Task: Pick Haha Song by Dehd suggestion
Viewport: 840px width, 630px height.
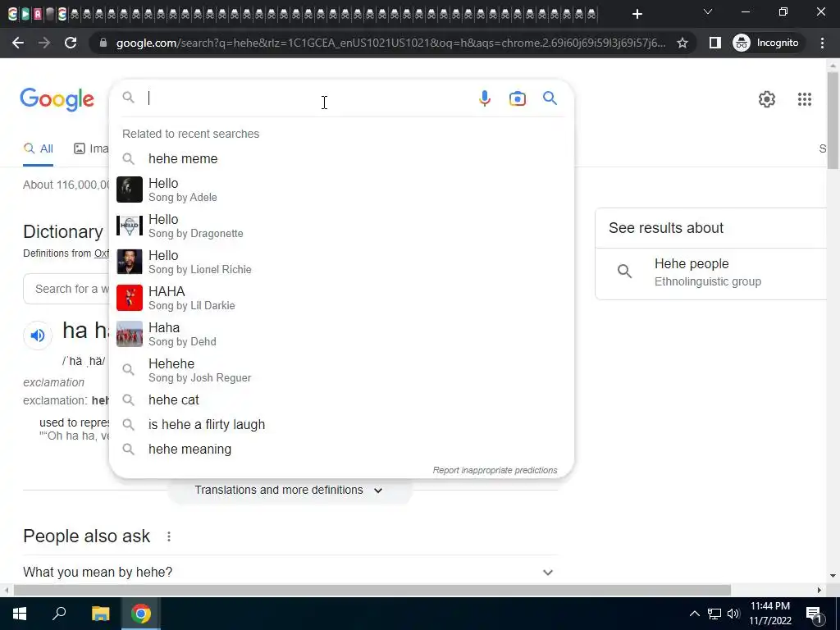Action: pos(342,334)
